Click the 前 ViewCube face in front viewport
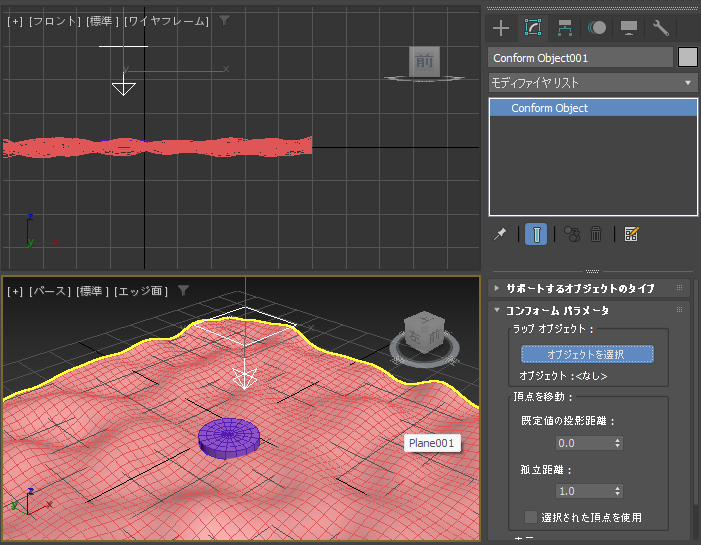Image resolution: width=701 pixels, height=545 pixels. (424, 61)
